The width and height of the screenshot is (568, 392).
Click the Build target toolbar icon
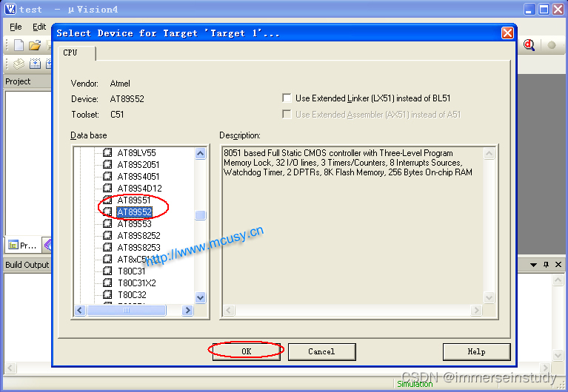click(x=35, y=64)
